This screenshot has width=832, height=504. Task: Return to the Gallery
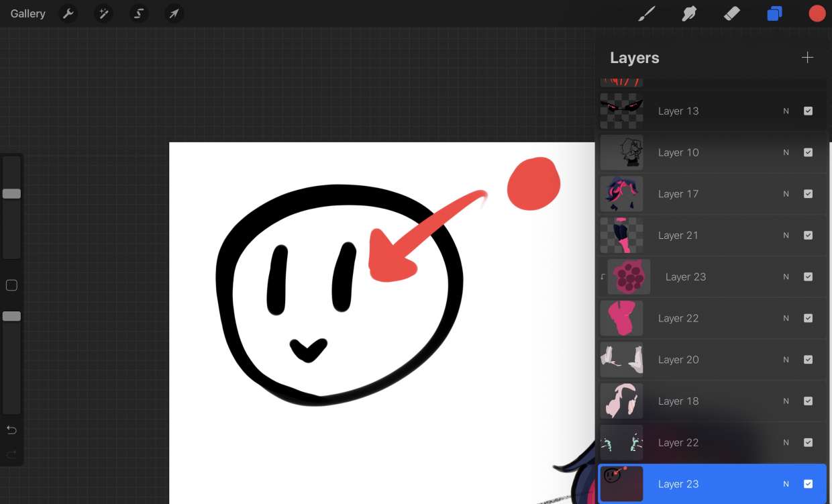(x=28, y=13)
